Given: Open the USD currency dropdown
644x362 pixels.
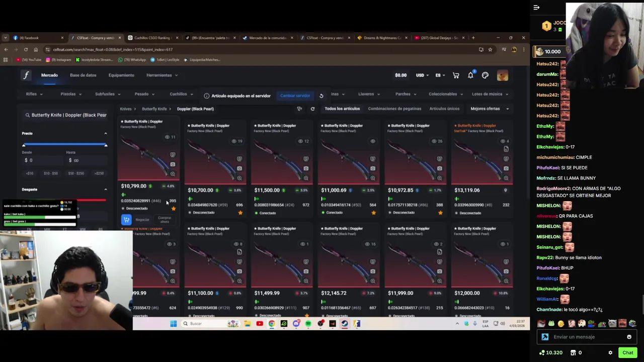Looking at the screenshot, I should coord(422,75).
